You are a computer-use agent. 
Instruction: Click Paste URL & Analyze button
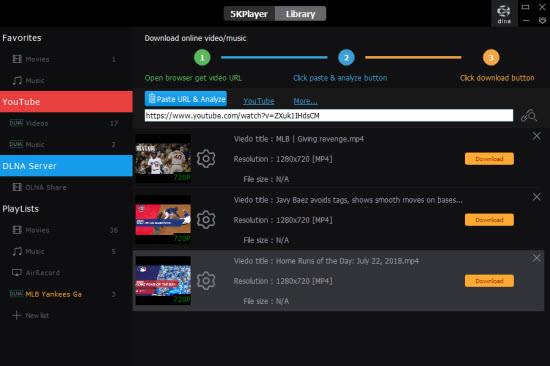pos(186,99)
